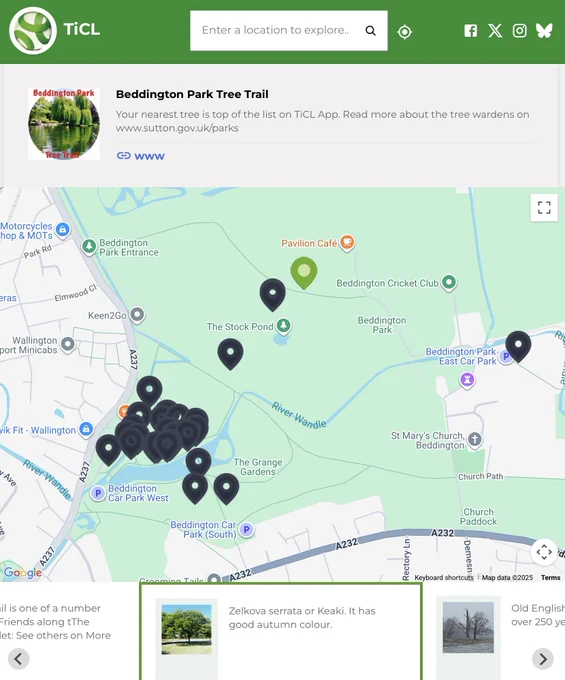The height and width of the screenshot is (680, 565).
Task: Click Beddington Car Park West parking icon
Action: (98, 493)
